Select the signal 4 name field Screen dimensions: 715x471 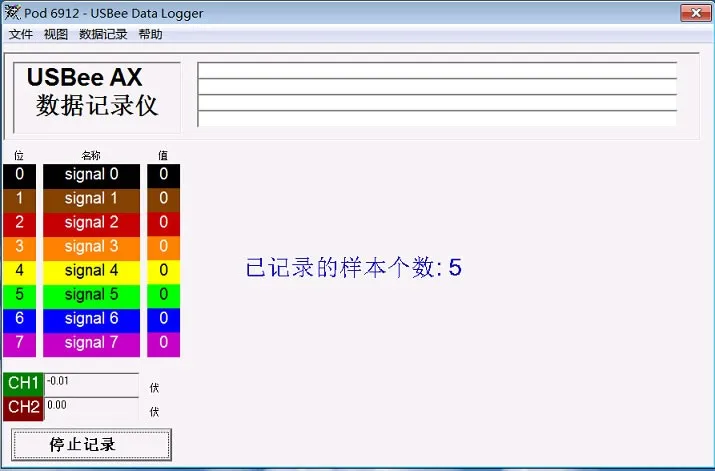pos(91,273)
